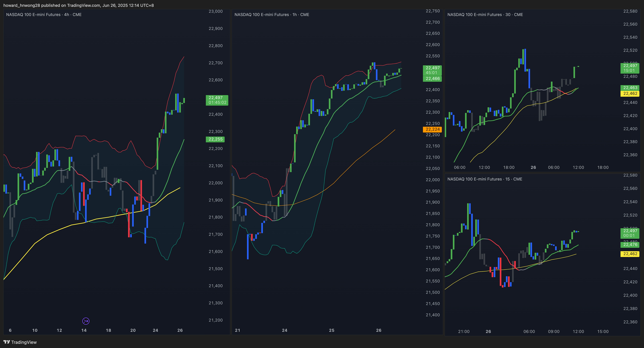Click 09:00 on the 15-minute time axis
Screen dimensions: 644x348
point(554,332)
